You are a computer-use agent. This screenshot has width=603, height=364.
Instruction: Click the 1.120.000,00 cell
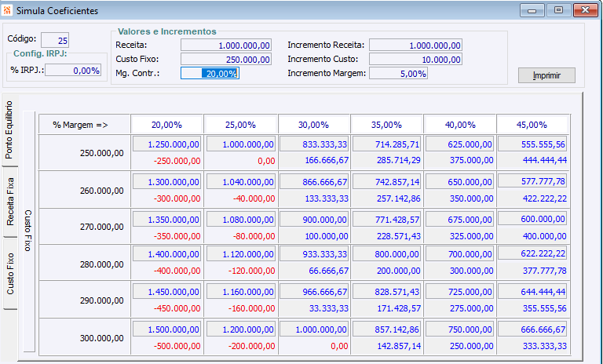pyautogui.click(x=241, y=254)
